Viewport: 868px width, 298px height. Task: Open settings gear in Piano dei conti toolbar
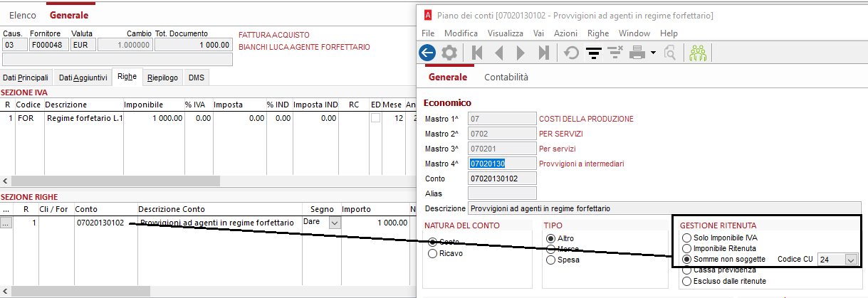point(449,52)
